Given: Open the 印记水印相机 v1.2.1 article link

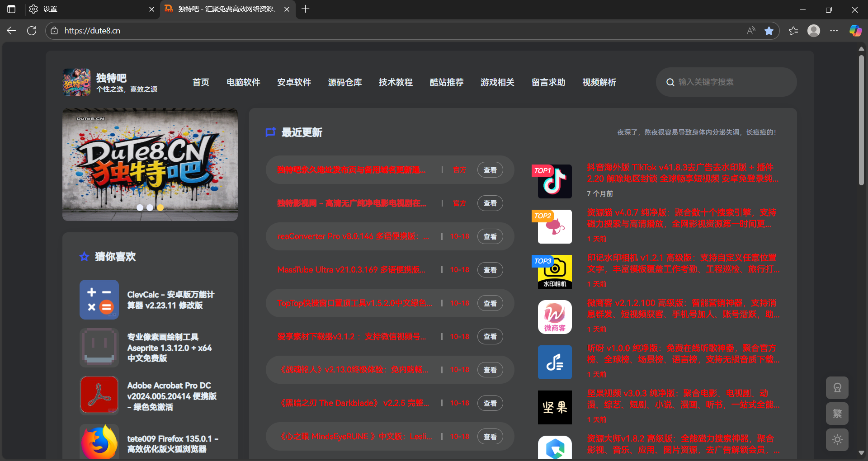Looking at the screenshot, I should pyautogui.click(x=683, y=263).
